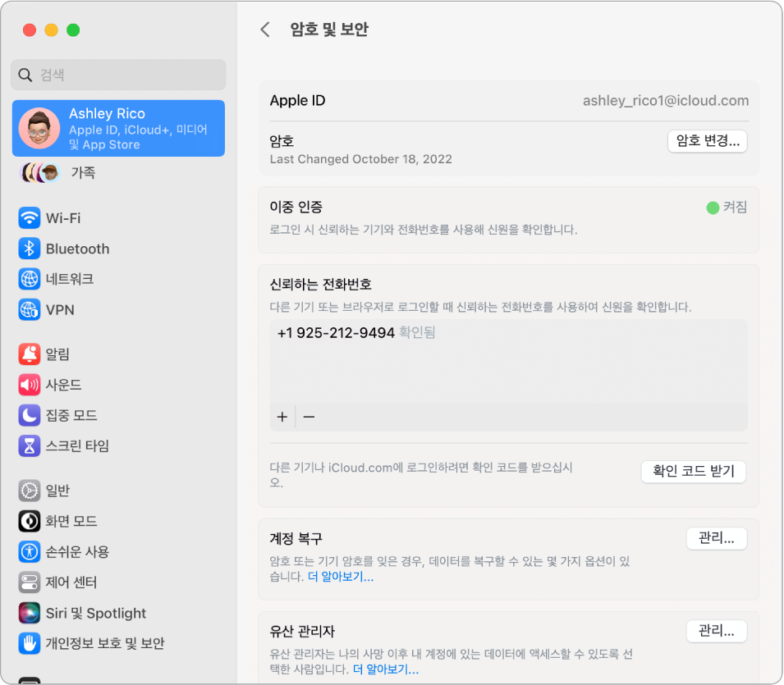Viewport: 784px width, 685px height.
Task: Open 네트워크 settings using its globe icon
Action: (30, 279)
